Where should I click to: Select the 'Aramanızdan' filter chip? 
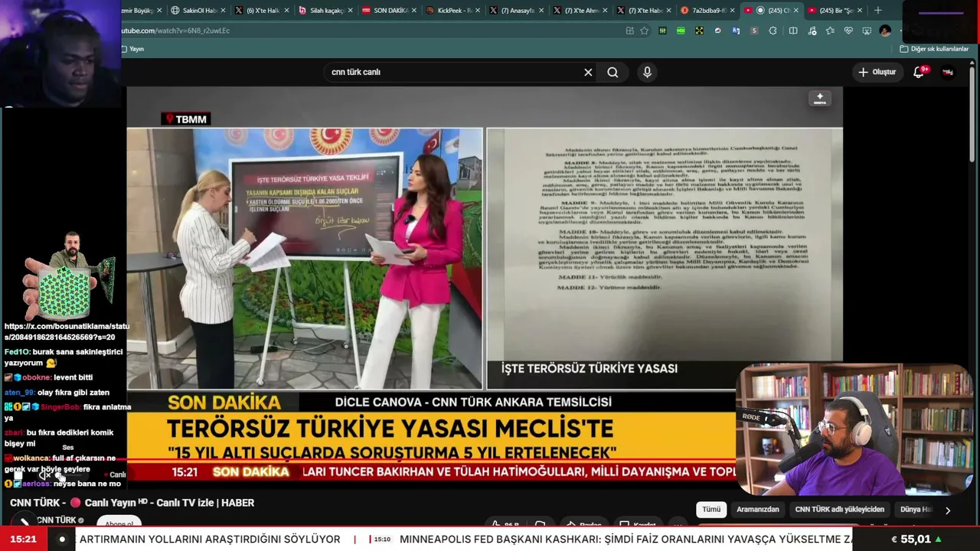[758, 509]
